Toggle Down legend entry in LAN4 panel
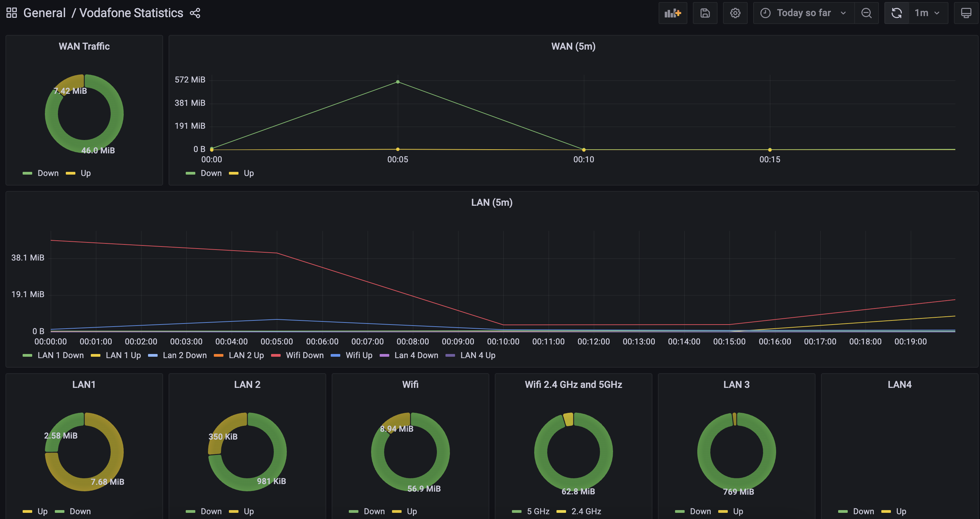 [863, 511]
